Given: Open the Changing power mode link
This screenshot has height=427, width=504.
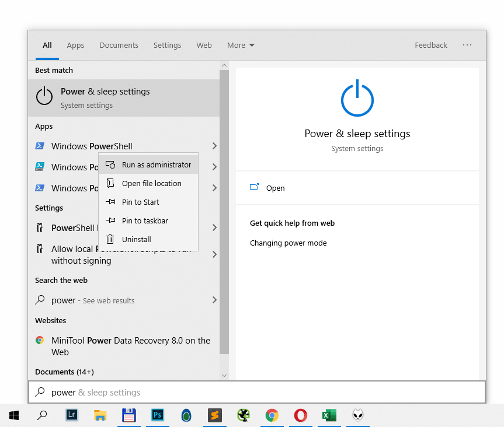Looking at the screenshot, I should pos(288,243).
